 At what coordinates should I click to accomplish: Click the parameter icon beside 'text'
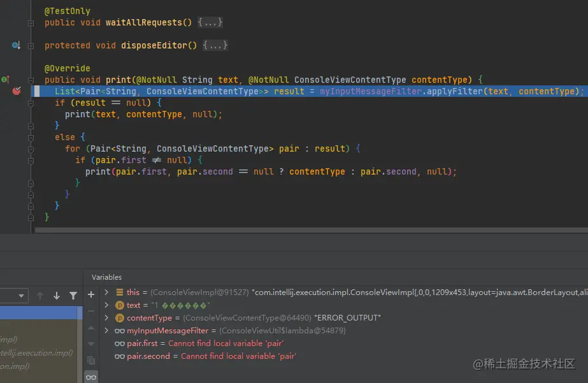tap(120, 305)
